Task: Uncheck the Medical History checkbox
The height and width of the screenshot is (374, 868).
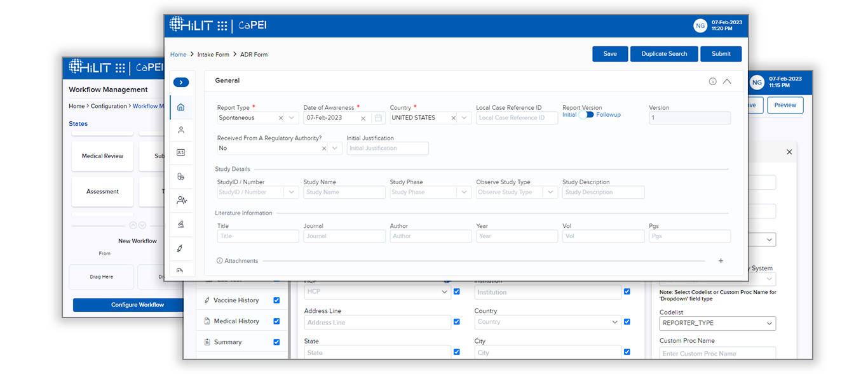Action: pyautogui.click(x=276, y=321)
